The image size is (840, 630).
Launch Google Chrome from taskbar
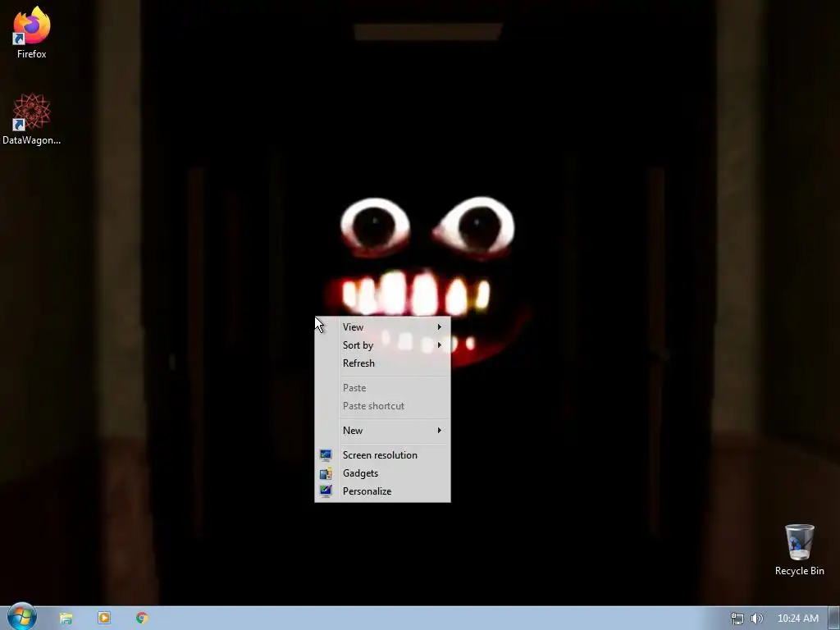pyautogui.click(x=142, y=619)
